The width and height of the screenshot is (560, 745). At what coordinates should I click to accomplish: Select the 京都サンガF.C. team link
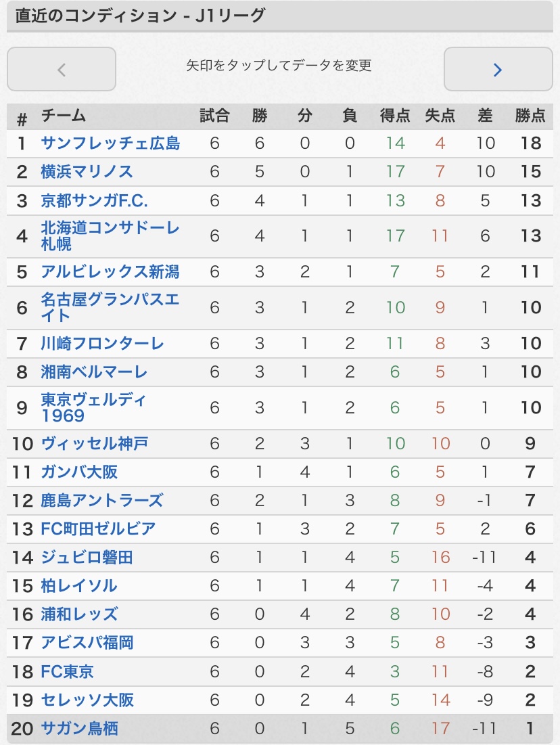94,200
